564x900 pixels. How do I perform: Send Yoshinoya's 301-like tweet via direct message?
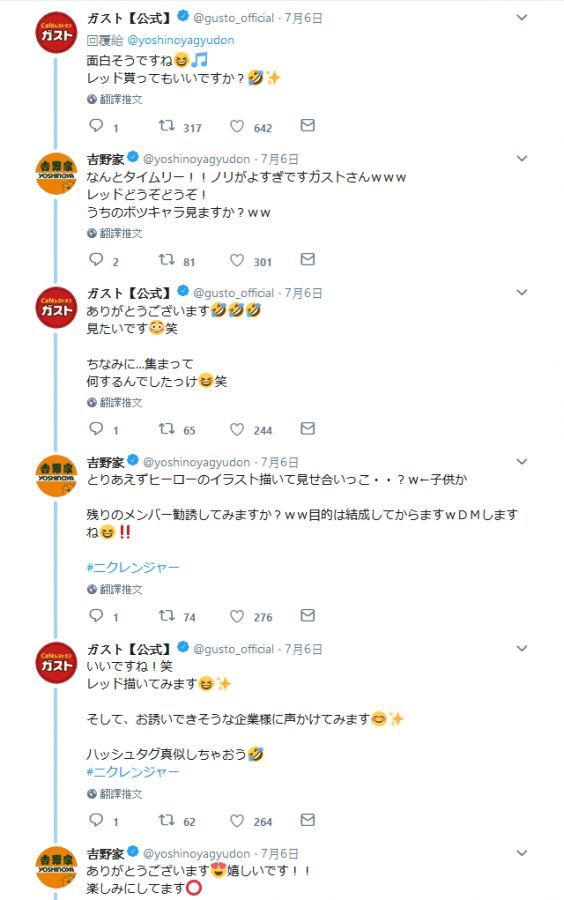[x=308, y=259]
